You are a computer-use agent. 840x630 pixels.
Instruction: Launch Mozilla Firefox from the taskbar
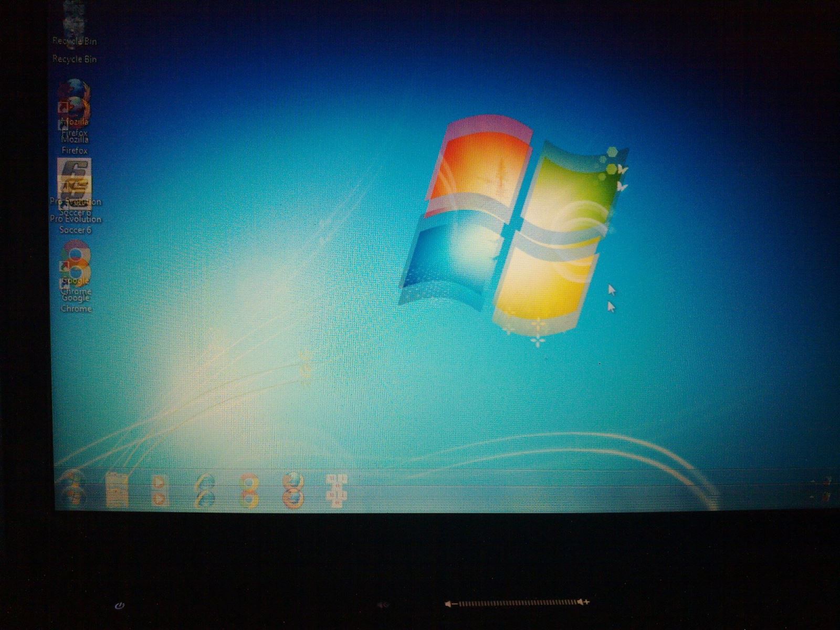coord(293,490)
